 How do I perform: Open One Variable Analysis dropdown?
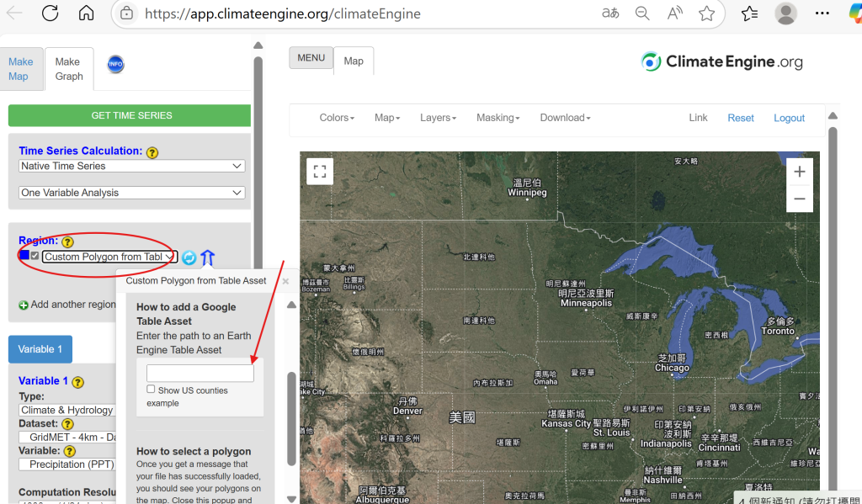[x=132, y=193]
